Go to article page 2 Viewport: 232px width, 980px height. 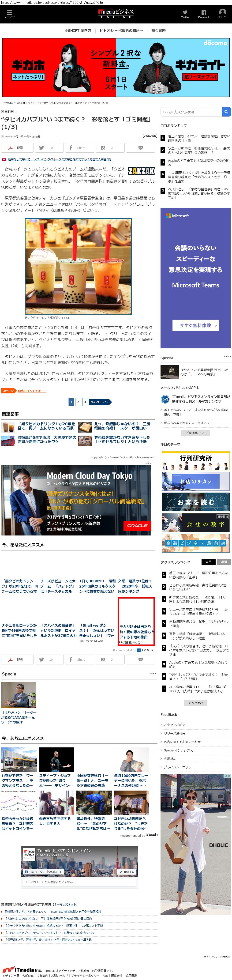78,402
